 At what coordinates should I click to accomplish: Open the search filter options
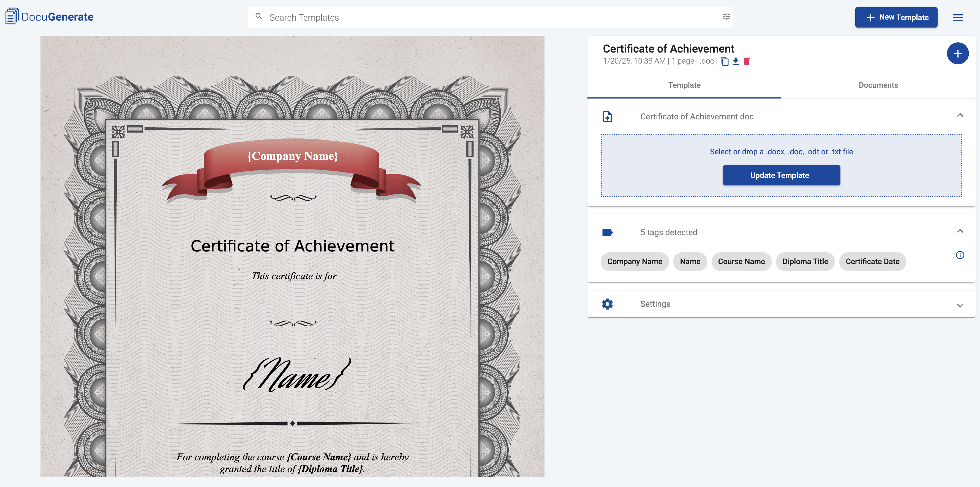tap(726, 17)
